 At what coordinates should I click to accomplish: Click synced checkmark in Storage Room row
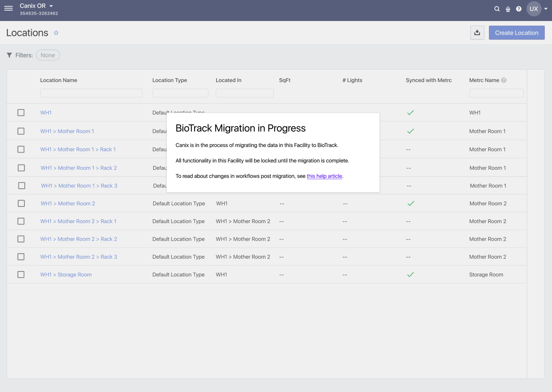tap(410, 274)
